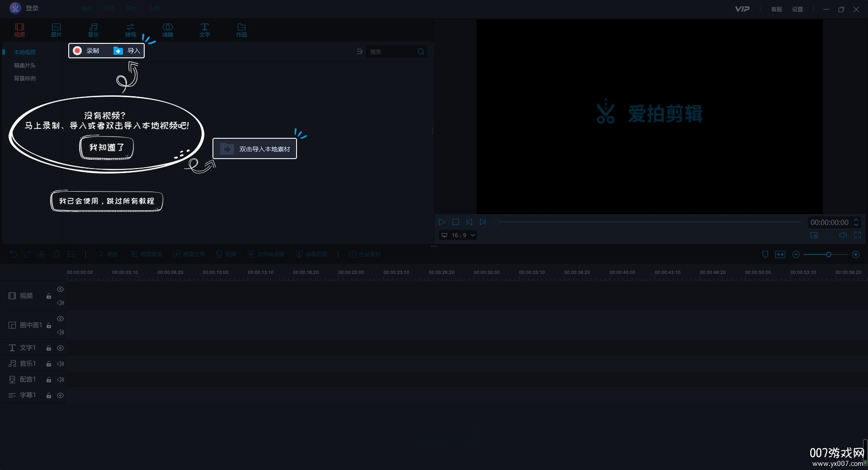
Task: Hide the 视频 track with eye icon
Action: coord(60,289)
